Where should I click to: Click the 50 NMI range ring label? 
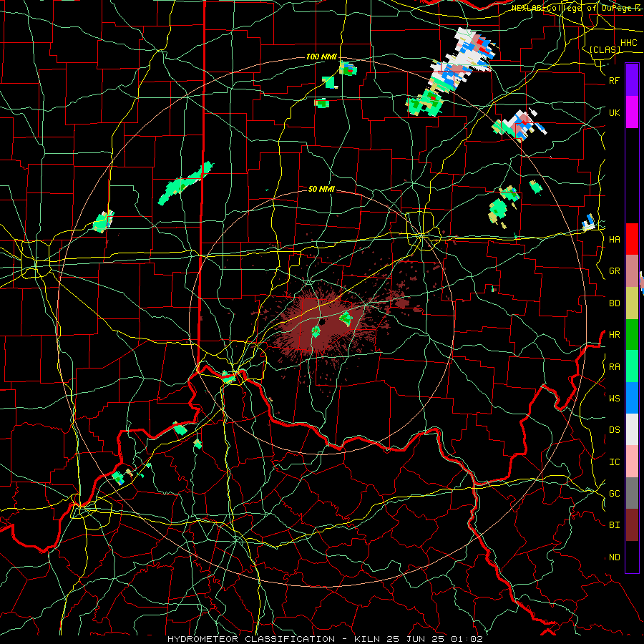[x=321, y=189]
